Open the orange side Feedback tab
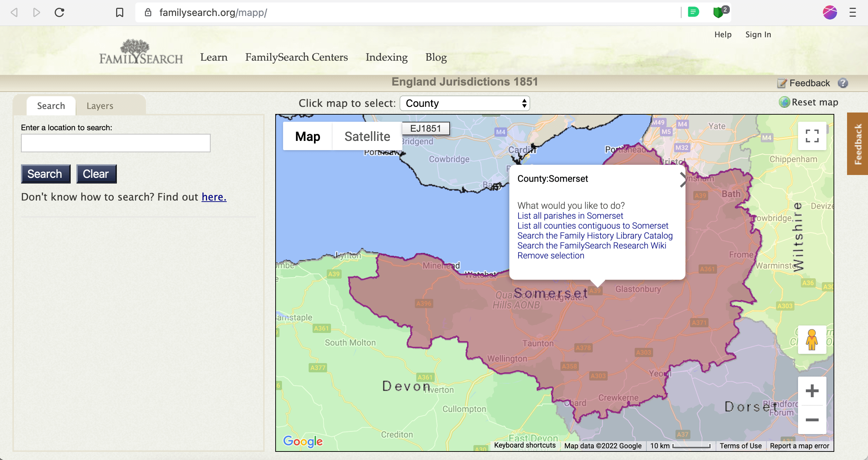 pyautogui.click(x=857, y=144)
